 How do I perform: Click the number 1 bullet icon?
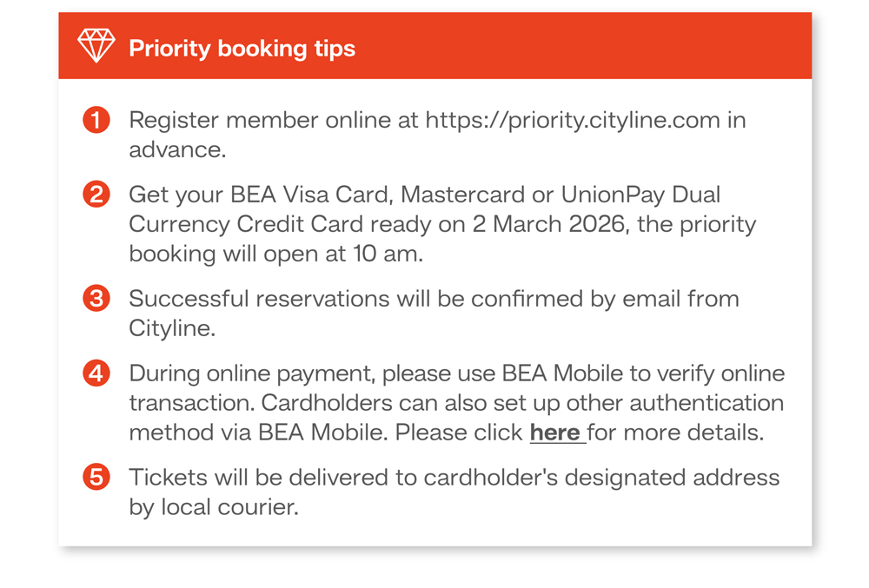coord(96,120)
